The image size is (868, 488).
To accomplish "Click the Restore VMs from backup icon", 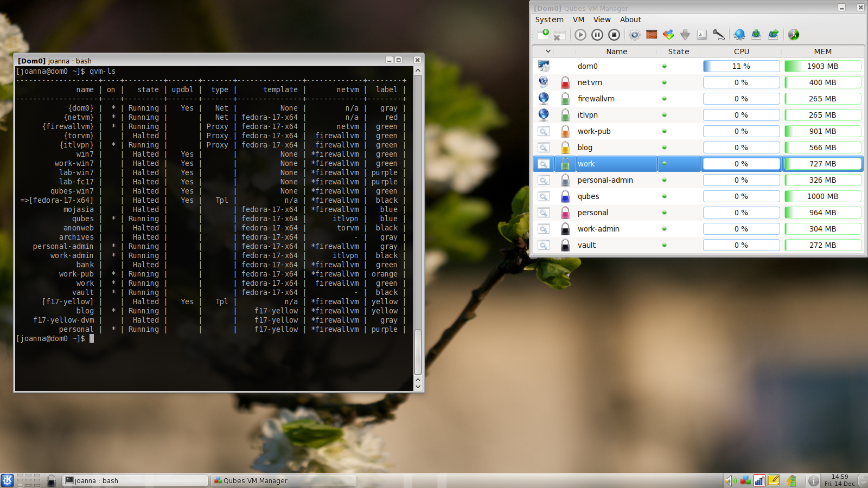I will (773, 35).
